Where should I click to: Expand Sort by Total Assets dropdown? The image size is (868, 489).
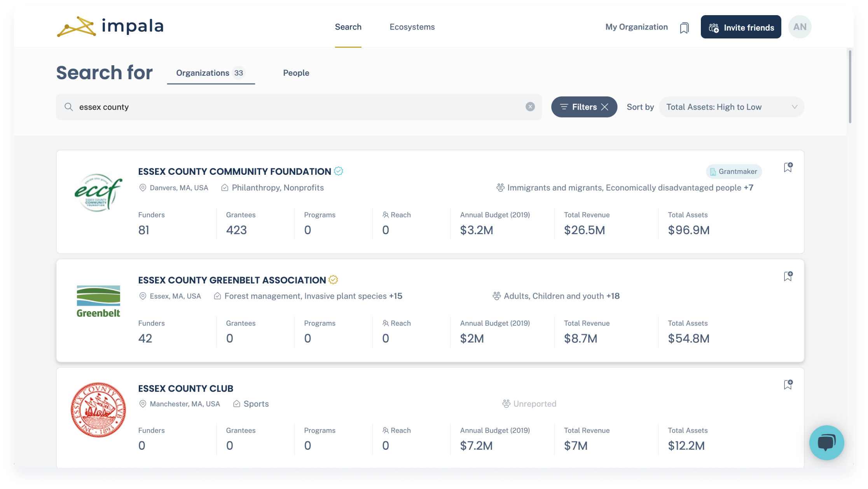[731, 107]
